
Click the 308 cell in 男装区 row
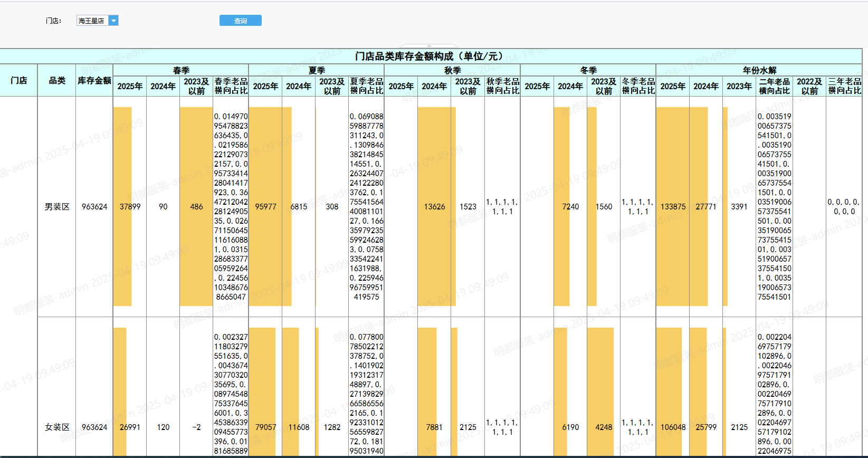pos(332,207)
